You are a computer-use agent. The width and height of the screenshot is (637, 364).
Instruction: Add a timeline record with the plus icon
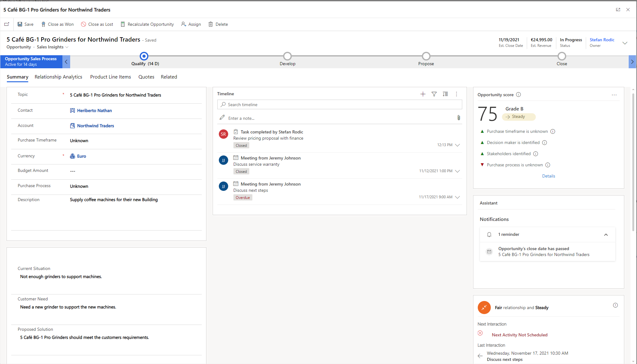pos(423,94)
